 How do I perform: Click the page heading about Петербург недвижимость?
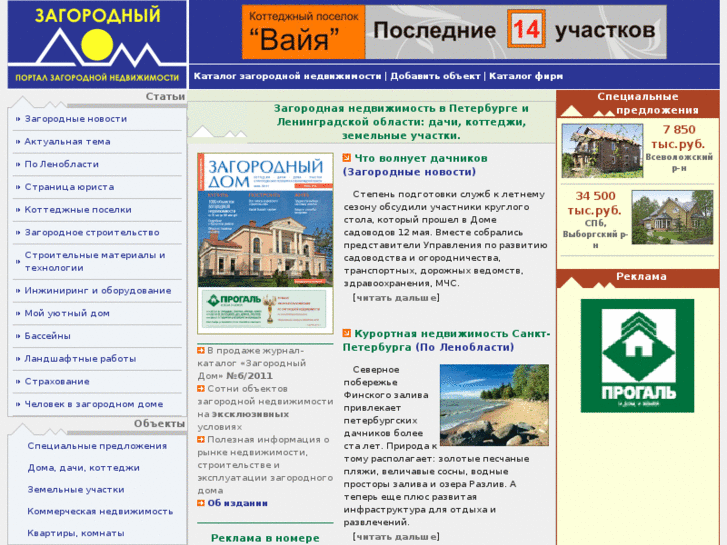pyautogui.click(x=401, y=122)
